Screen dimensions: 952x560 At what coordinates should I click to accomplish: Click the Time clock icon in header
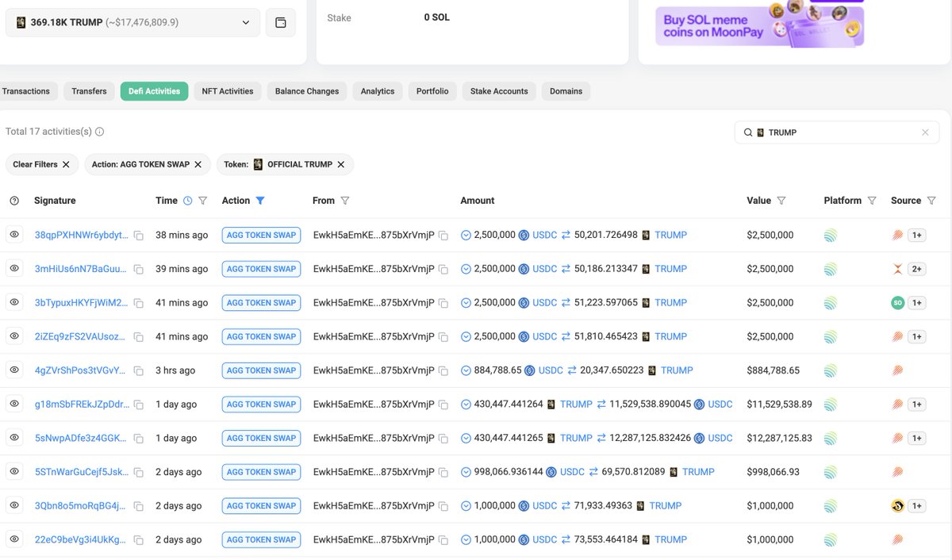click(x=188, y=201)
